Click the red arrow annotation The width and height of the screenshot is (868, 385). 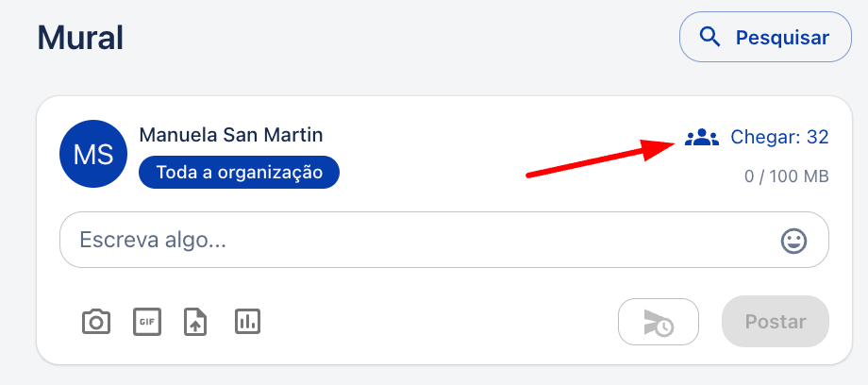[x=601, y=159]
